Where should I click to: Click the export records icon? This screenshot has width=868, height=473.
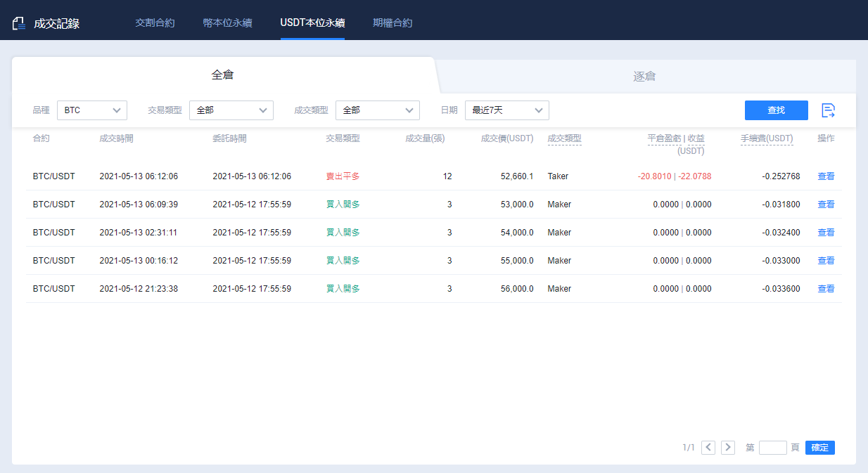[x=829, y=110]
